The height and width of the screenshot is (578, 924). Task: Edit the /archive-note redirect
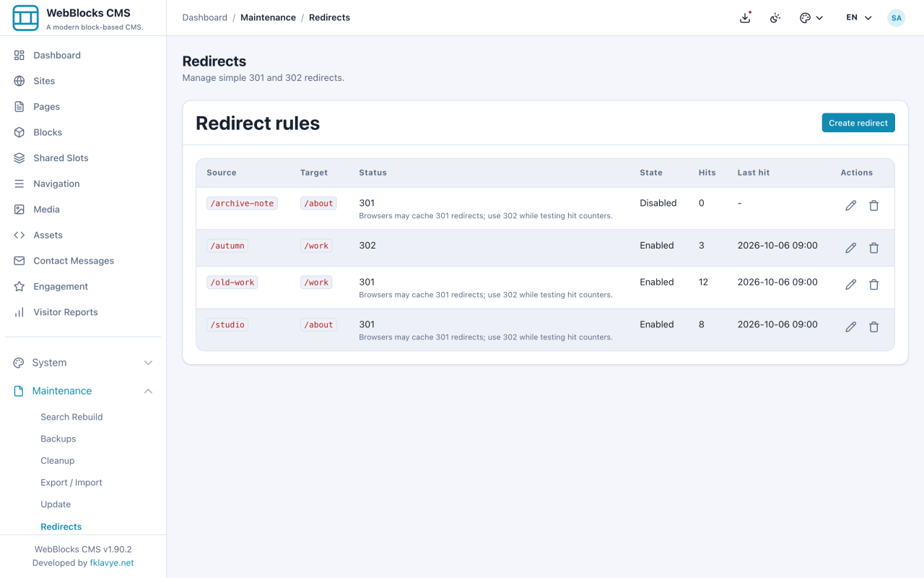tap(851, 205)
